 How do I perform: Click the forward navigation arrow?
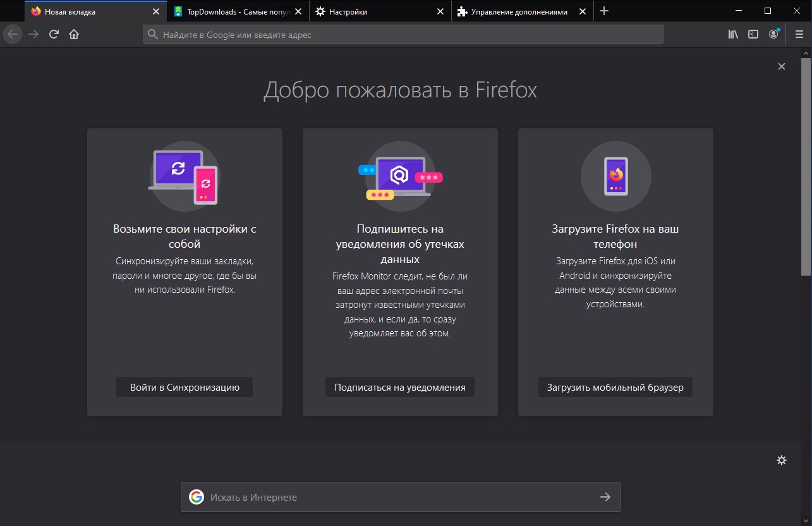(x=33, y=34)
